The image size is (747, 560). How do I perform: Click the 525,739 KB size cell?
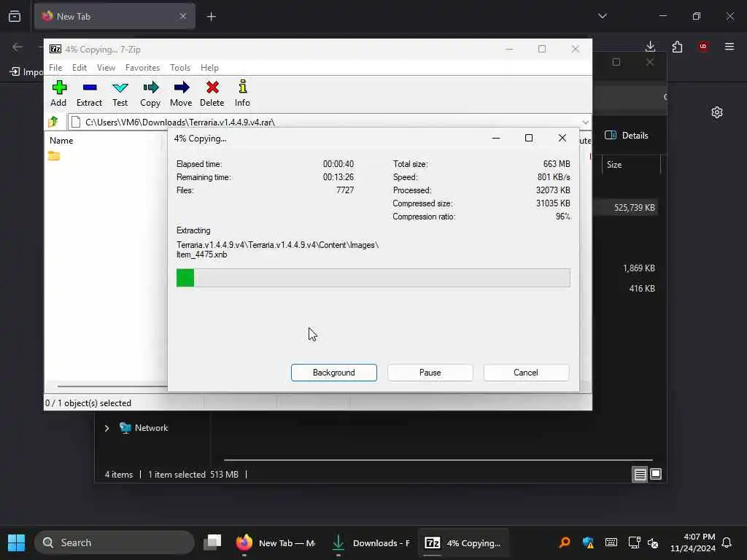click(x=634, y=208)
